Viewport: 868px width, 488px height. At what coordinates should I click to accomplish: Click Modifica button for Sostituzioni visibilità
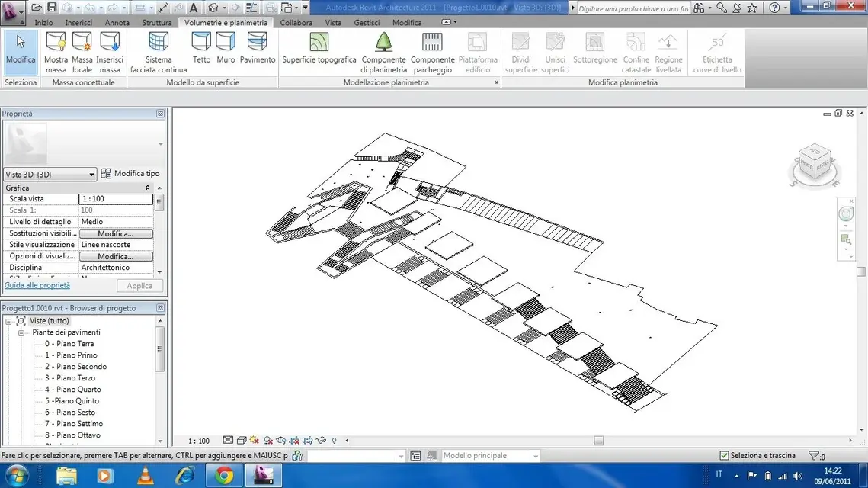tap(116, 233)
